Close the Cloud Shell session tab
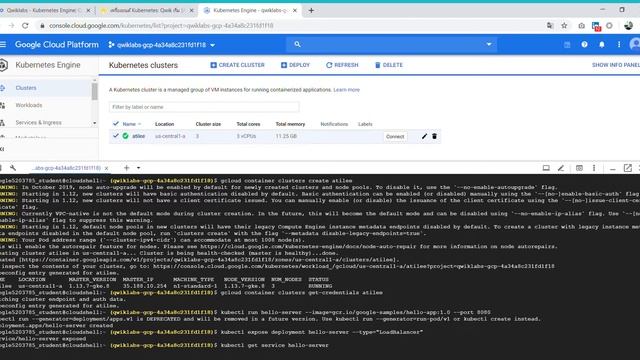 (107, 168)
